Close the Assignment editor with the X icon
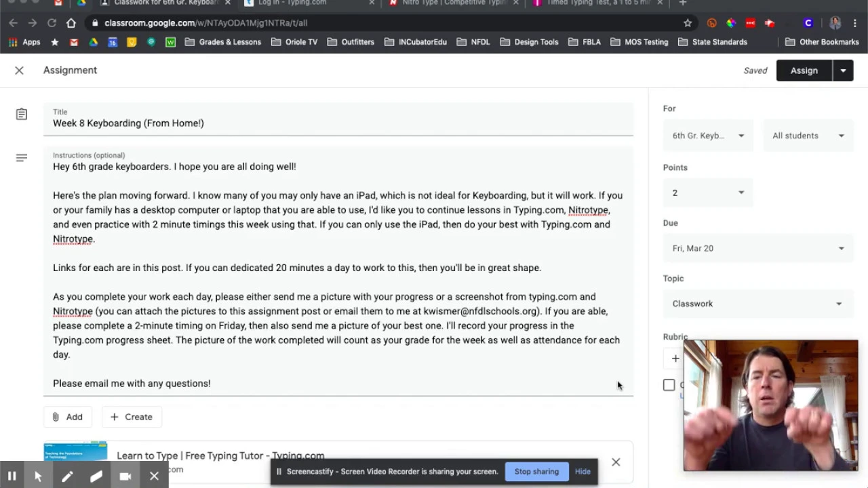This screenshot has height=488, width=868. [19, 70]
